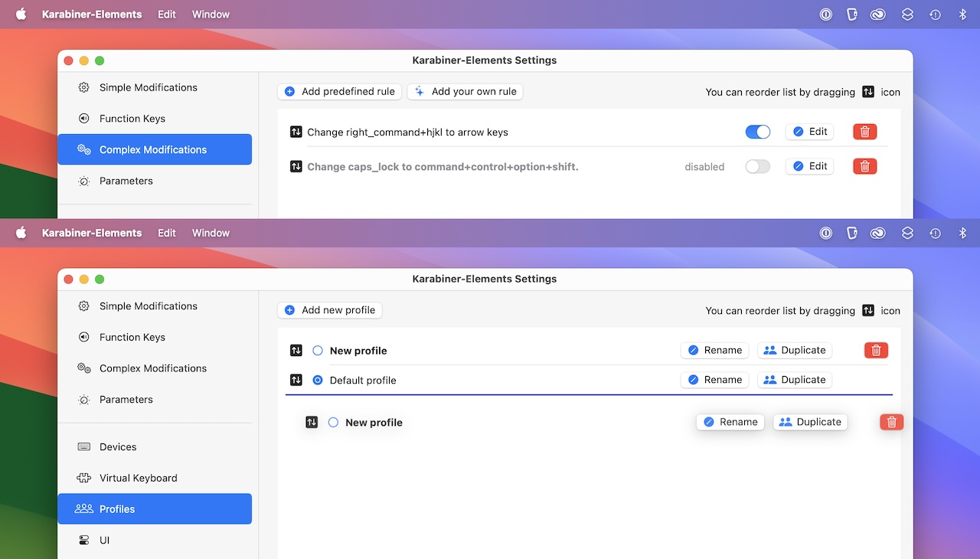
Task: Open 1Password icon in the top menu bar
Action: point(826,15)
